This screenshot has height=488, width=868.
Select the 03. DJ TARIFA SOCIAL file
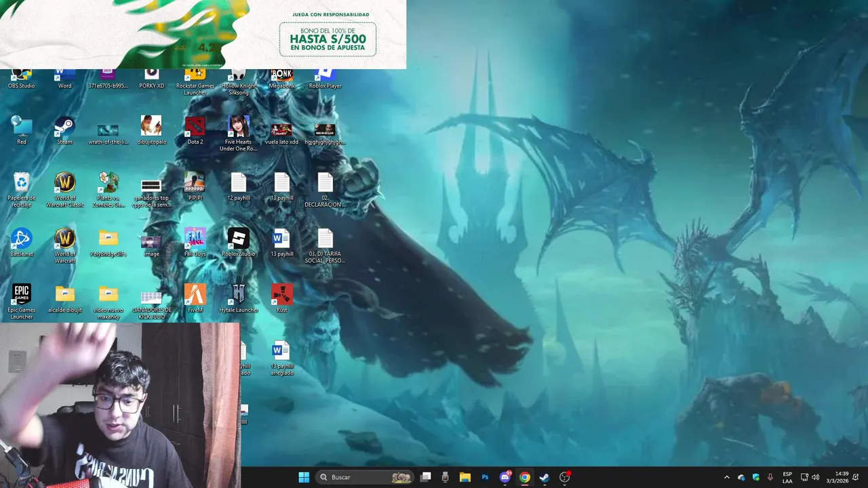pos(325,246)
